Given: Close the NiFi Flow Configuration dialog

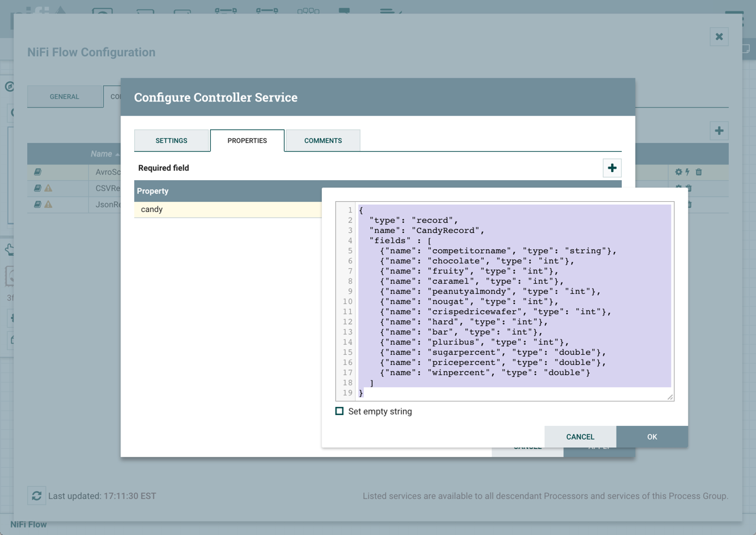Looking at the screenshot, I should (719, 37).
